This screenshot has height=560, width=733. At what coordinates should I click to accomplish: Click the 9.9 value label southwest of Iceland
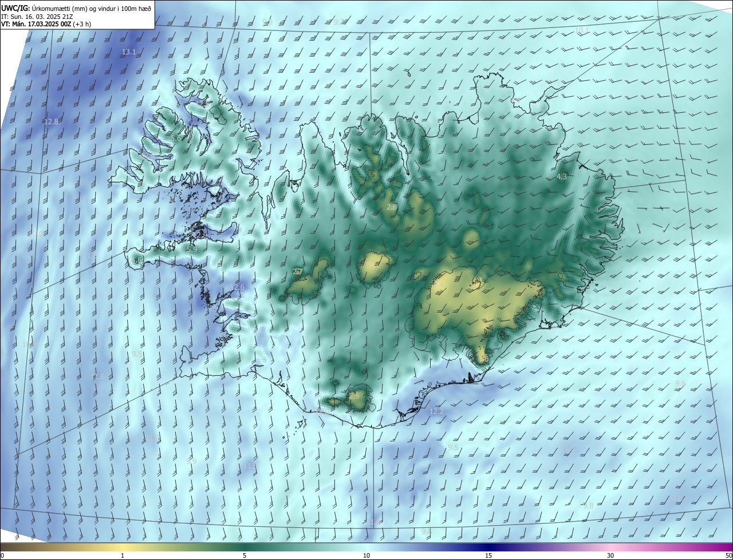[191, 461]
